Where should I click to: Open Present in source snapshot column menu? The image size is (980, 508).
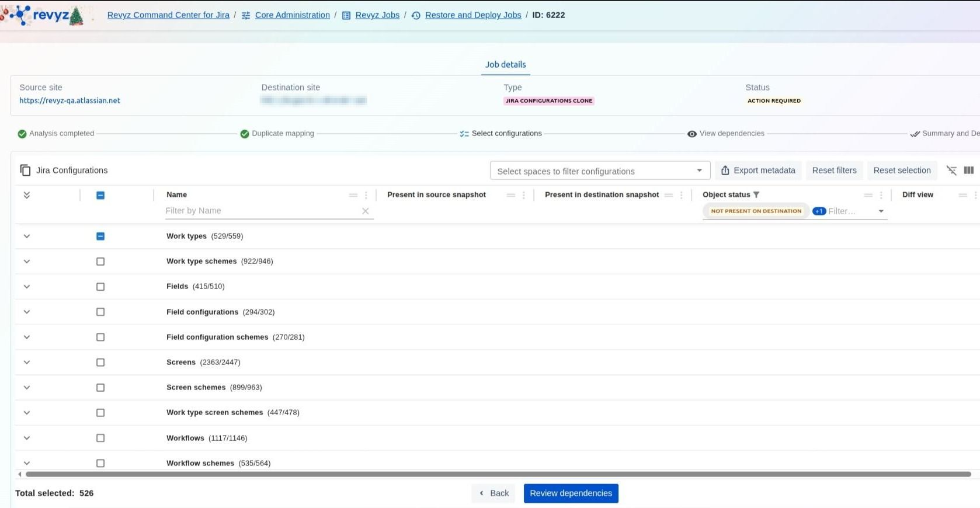(x=524, y=195)
